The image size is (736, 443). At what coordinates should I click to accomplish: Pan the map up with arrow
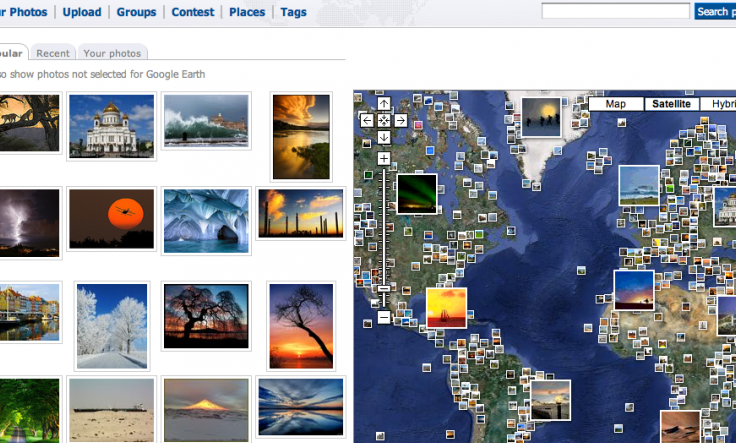tap(384, 104)
